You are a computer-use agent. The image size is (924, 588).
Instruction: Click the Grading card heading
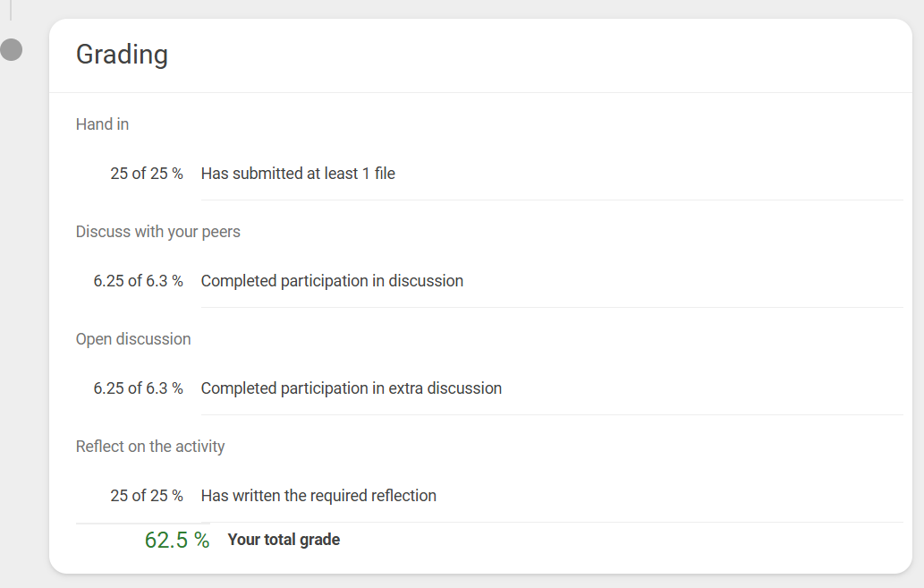(x=122, y=55)
